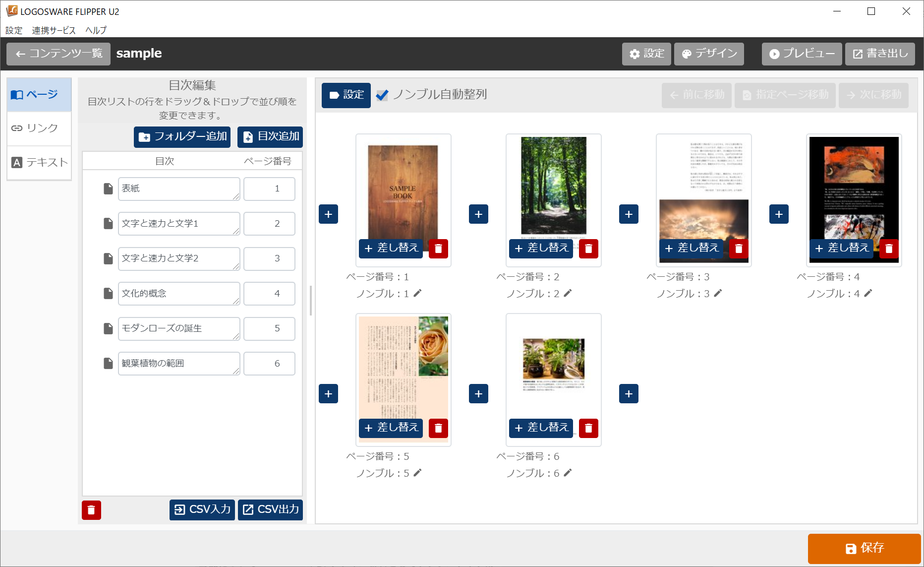Click the document icon beside the 表紙 entry
This screenshot has width=924, height=567.
click(x=108, y=189)
